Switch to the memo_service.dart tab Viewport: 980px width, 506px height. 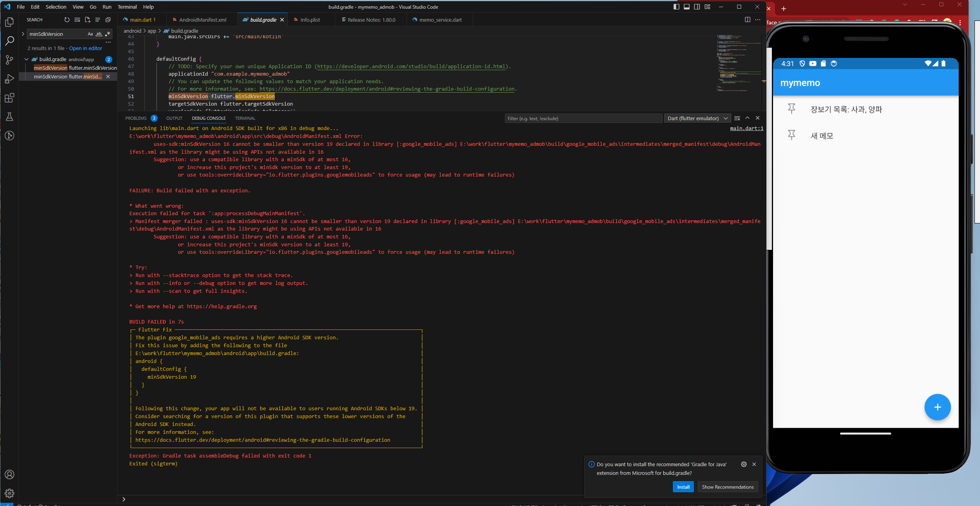[440, 20]
